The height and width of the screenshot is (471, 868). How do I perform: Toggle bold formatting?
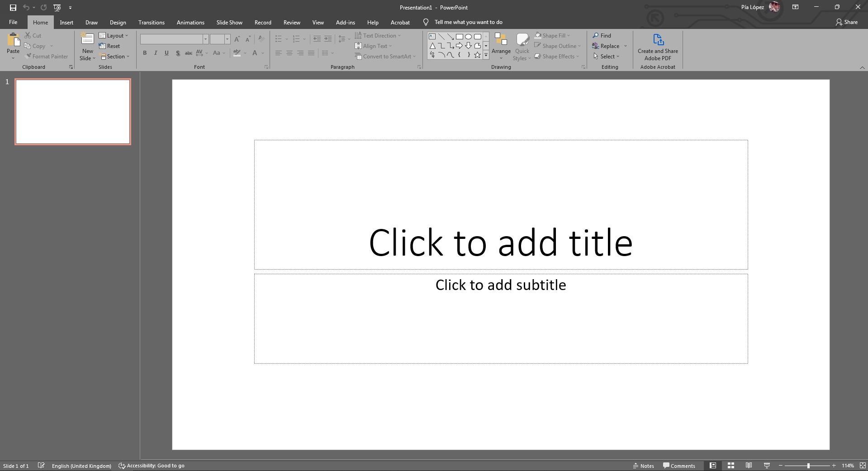click(x=144, y=53)
